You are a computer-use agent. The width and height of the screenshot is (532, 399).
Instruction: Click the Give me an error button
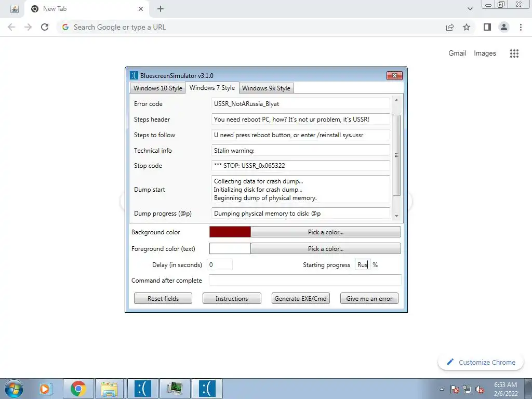coord(369,299)
